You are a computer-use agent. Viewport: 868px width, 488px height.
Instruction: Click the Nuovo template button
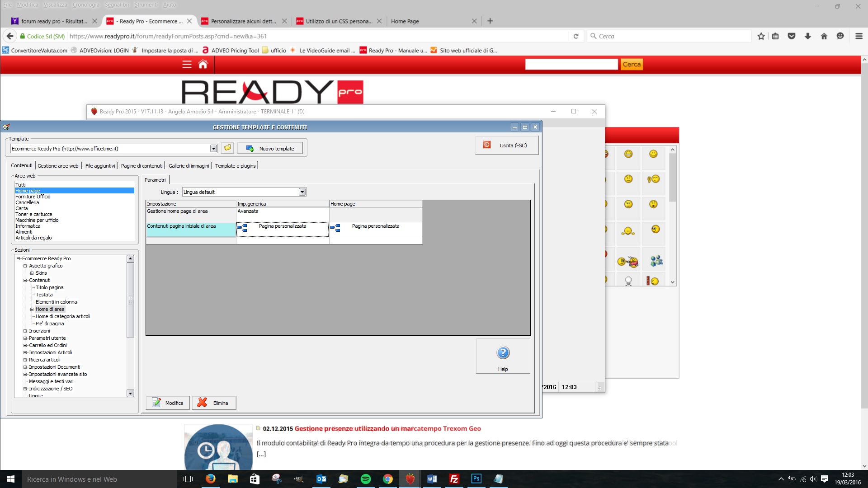270,148
